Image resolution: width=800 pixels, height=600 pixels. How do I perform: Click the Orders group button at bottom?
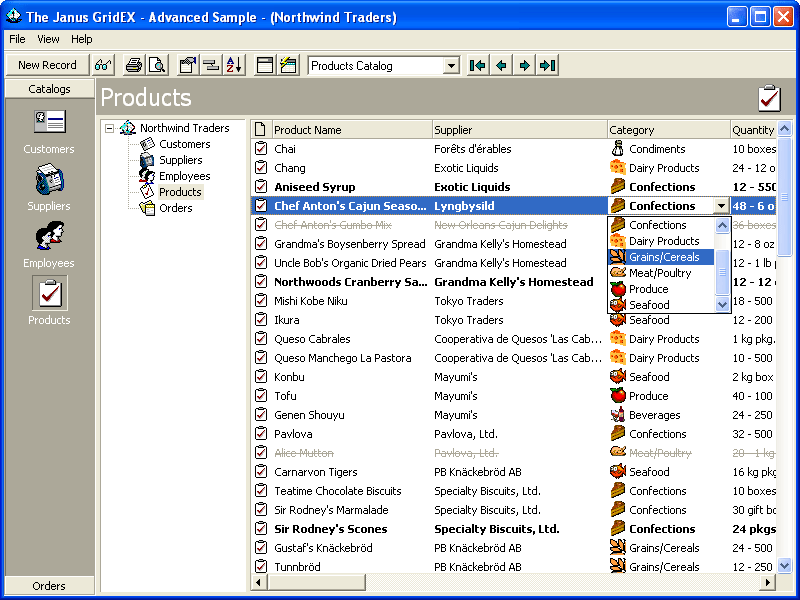click(x=49, y=586)
